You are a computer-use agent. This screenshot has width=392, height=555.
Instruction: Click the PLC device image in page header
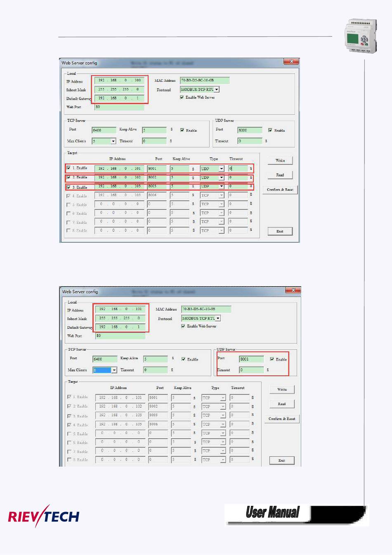pyautogui.click(x=361, y=36)
